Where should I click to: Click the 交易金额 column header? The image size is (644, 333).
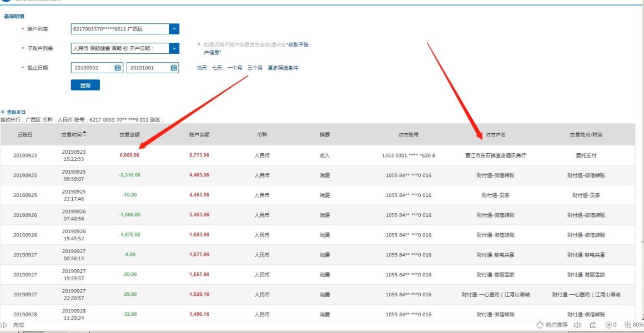(x=129, y=135)
